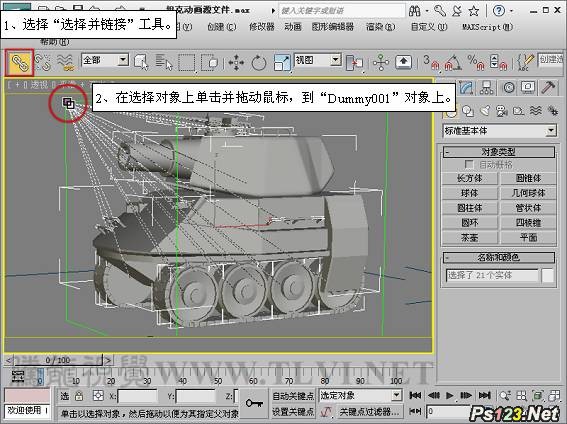This screenshot has height=424, width=567.
Task: Activate the Select and Rotate tool
Action: (259, 63)
